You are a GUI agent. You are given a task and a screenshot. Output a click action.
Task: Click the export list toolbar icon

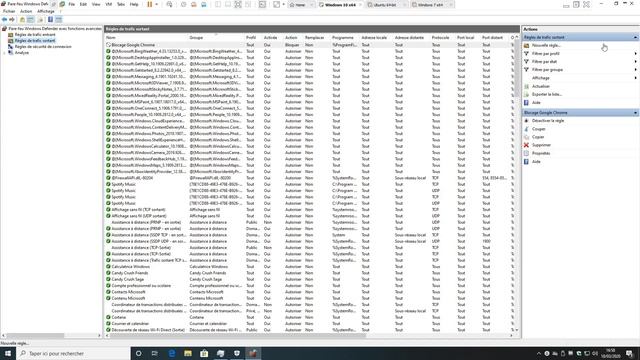(40, 20)
